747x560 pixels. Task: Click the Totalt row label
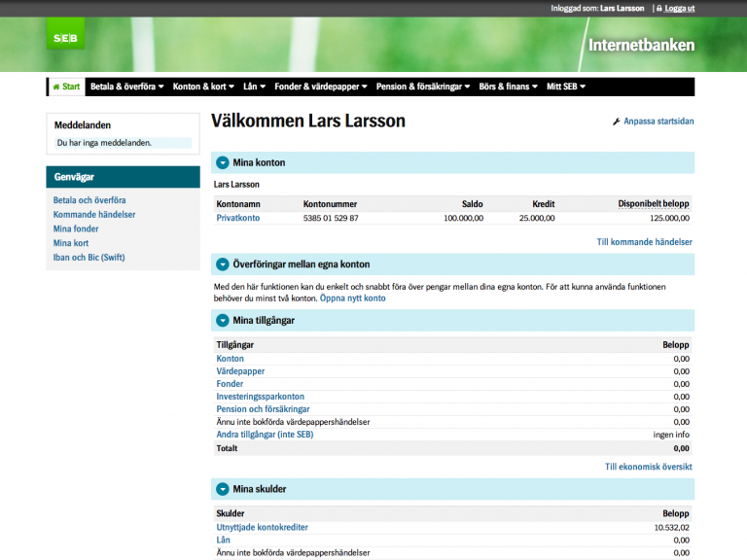click(227, 448)
